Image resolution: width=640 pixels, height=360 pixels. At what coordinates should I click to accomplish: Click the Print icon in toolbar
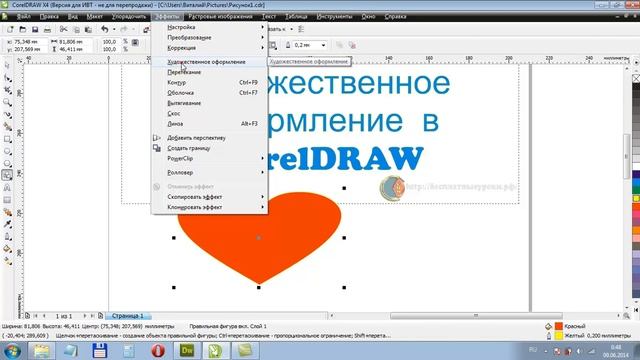(47, 29)
